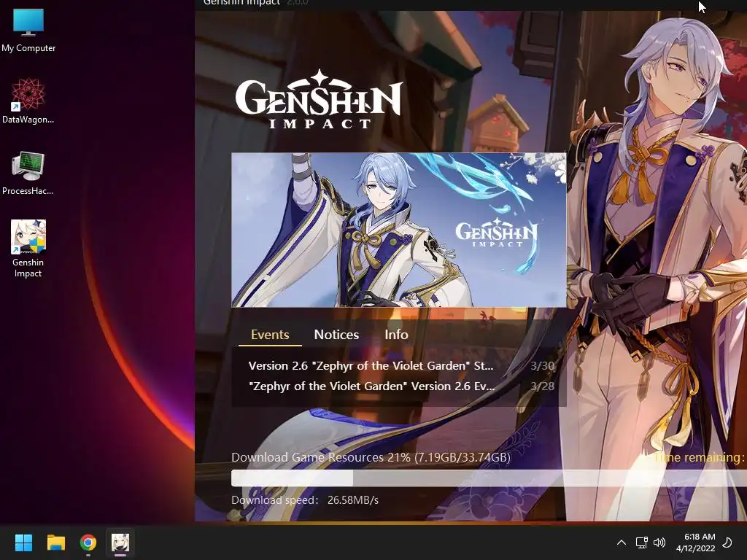This screenshot has width=747, height=560.
Task: Open the focus assist moon icon
Action: 727,542
